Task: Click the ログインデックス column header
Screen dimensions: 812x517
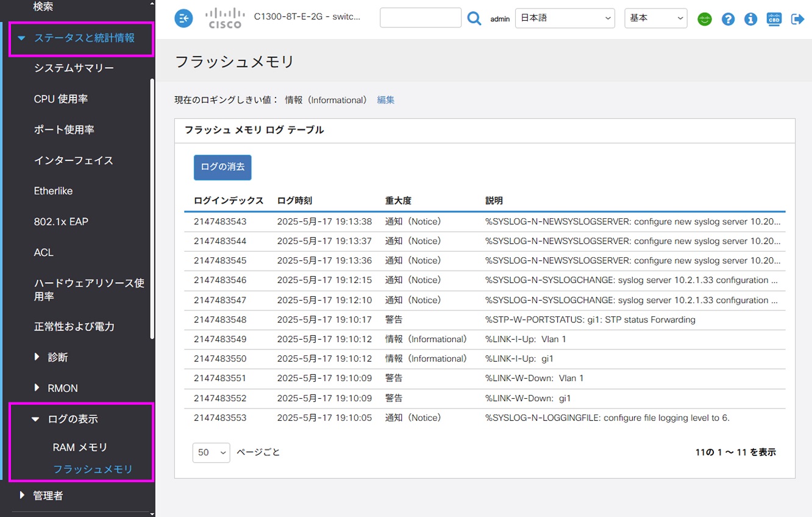Action: click(x=229, y=201)
